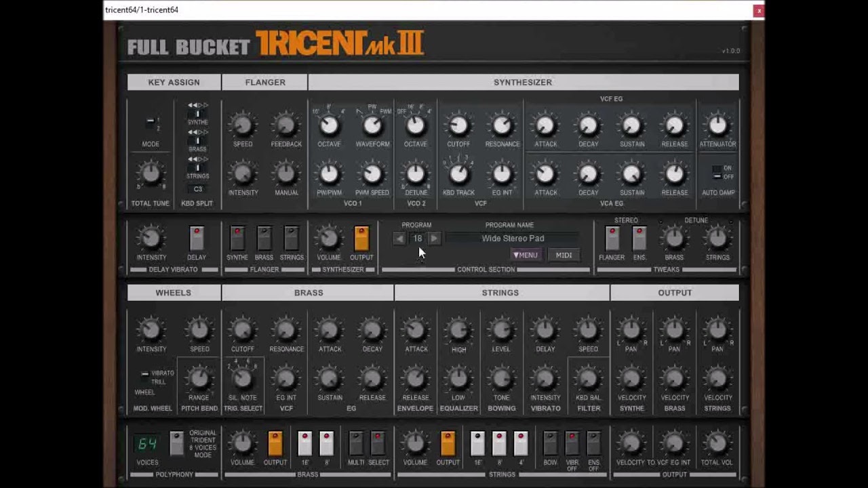
Task: Click the Strings vibrato DELAY knob
Action: tap(545, 330)
